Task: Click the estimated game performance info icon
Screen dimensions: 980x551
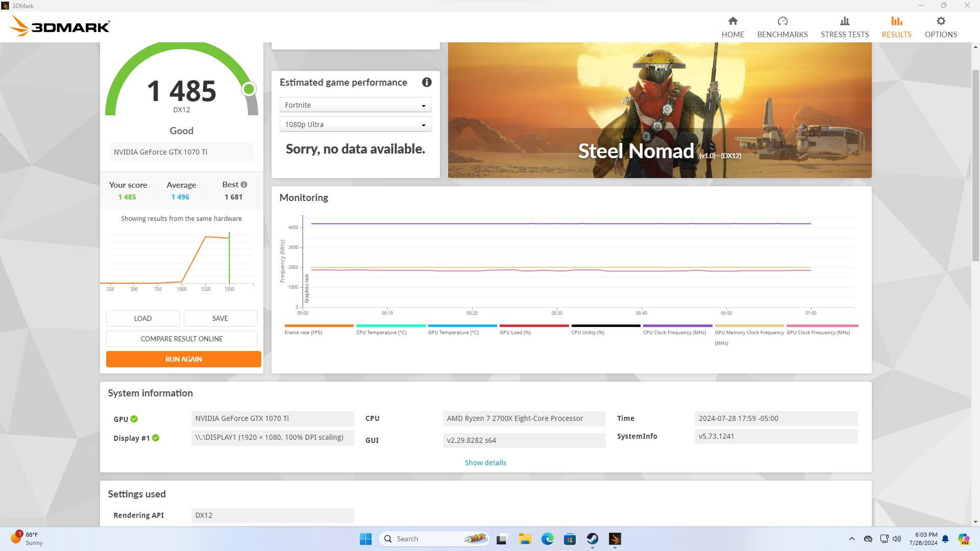Action: pos(427,82)
